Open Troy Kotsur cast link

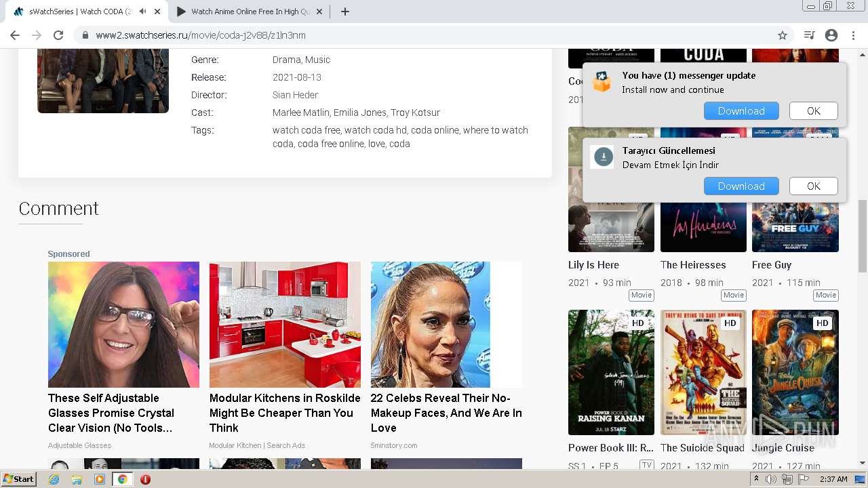(x=415, y=113)
